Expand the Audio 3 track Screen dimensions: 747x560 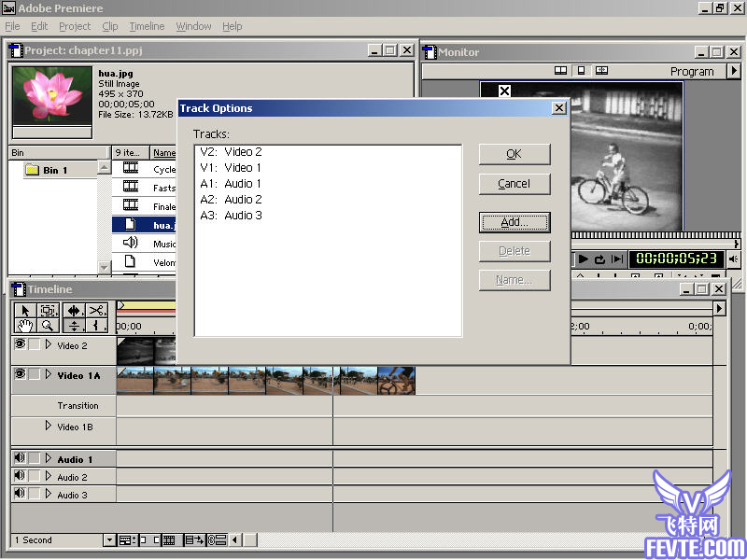pyautogui.click(x=49, y=494)
